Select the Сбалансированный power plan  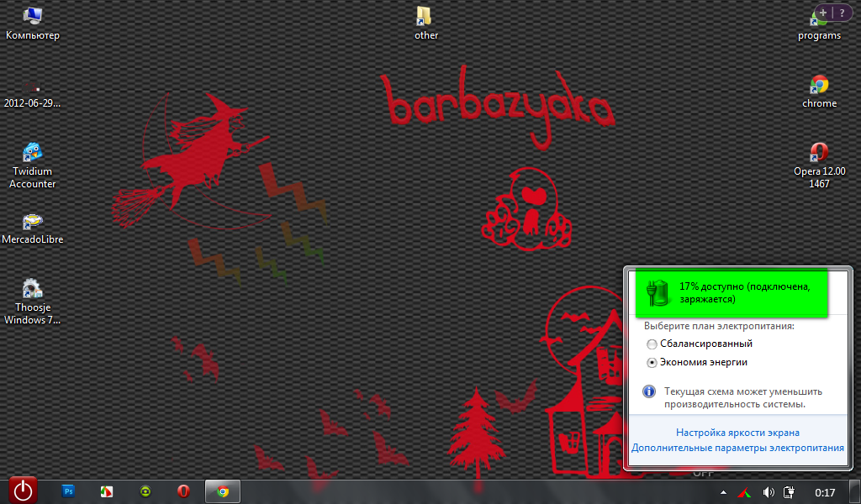coord(652,344)
